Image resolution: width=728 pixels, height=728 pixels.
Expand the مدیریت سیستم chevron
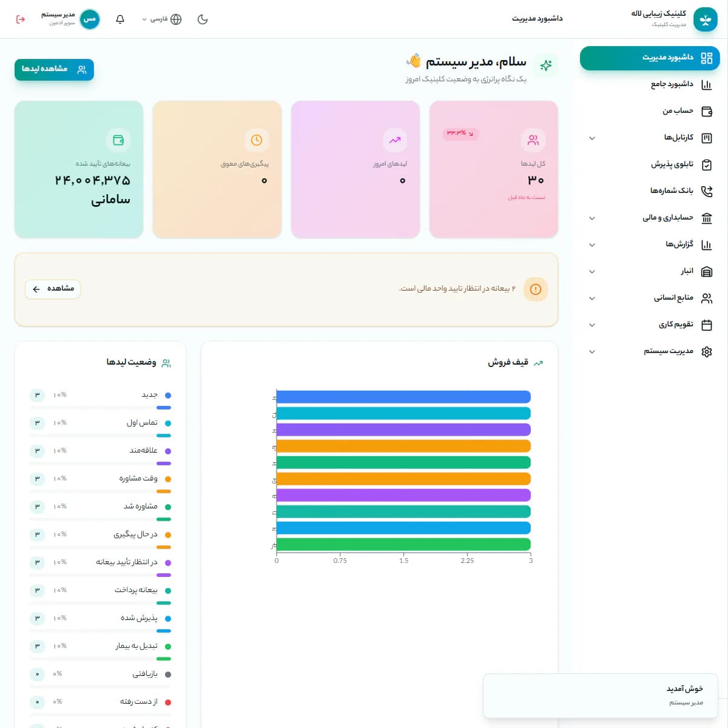[x=592, y=352]
